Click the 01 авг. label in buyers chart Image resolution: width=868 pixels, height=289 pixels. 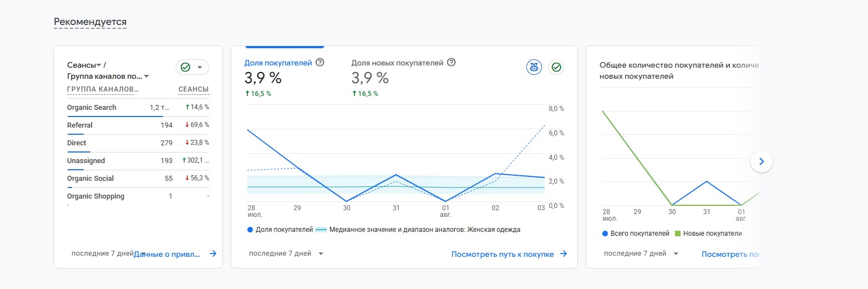[445, 211]
